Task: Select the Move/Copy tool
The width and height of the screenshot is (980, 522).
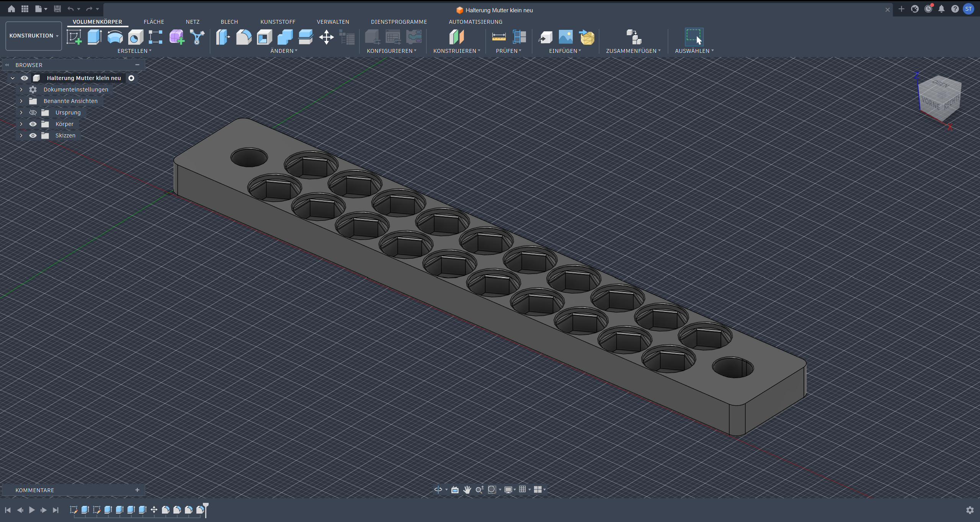Action: point(326,37)
